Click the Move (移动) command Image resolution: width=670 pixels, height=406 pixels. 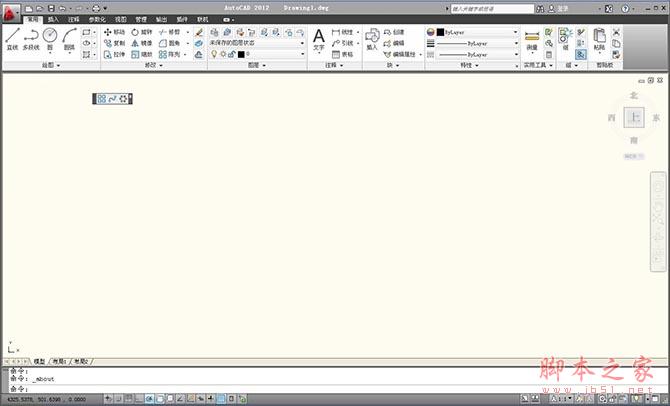coord(114,32)
